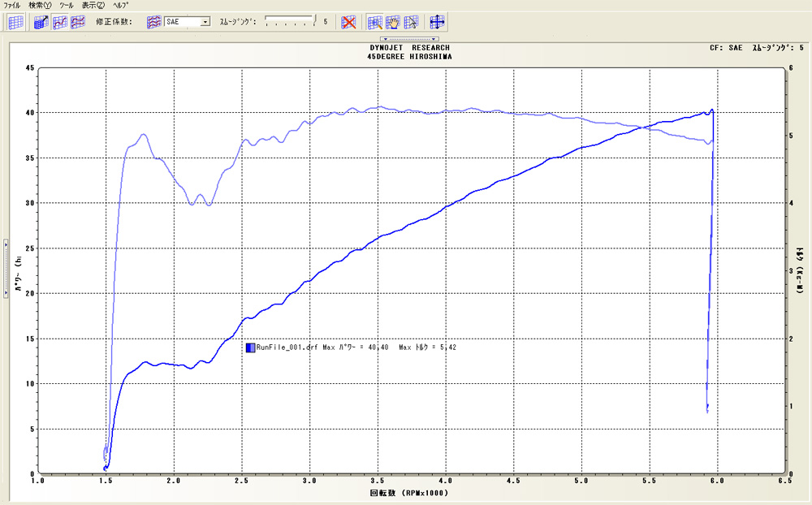Click the red X delete graph icon
812x505 pixels.
348,22
